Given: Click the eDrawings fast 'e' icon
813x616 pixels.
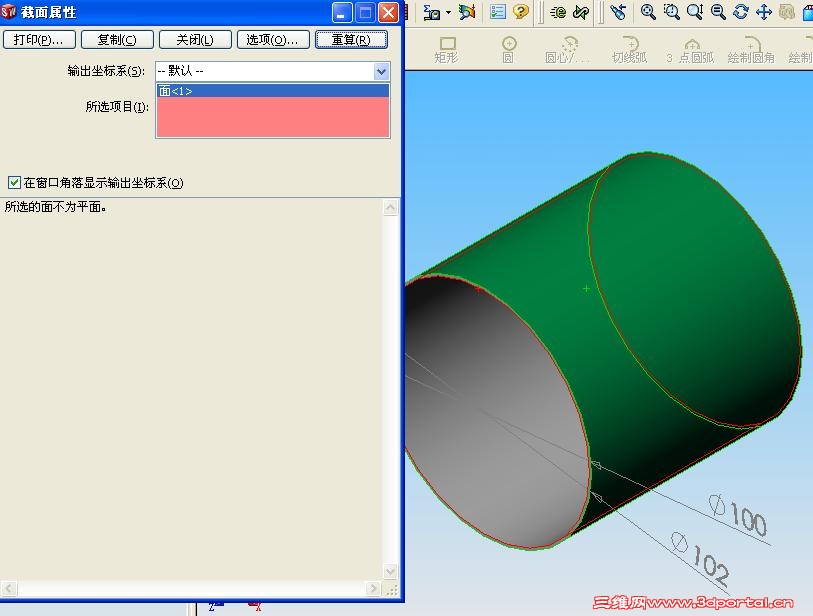Looking at the screenshot, I should [x=558, y=12].
